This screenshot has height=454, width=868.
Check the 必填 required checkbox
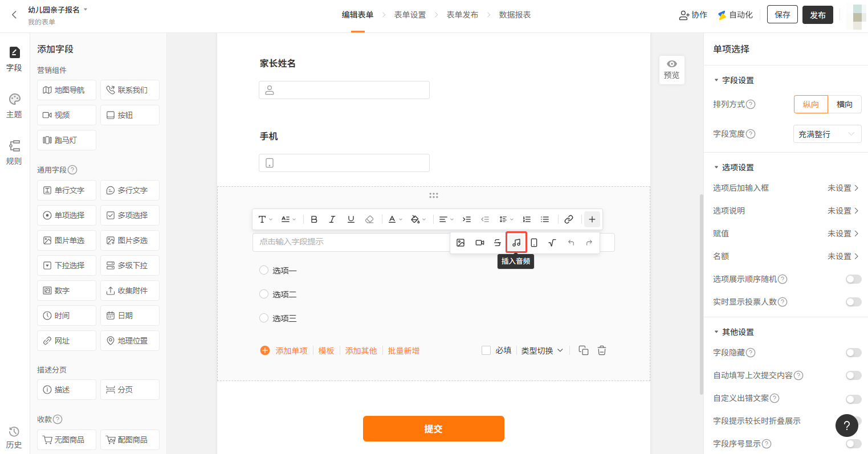tap(486, 350)
